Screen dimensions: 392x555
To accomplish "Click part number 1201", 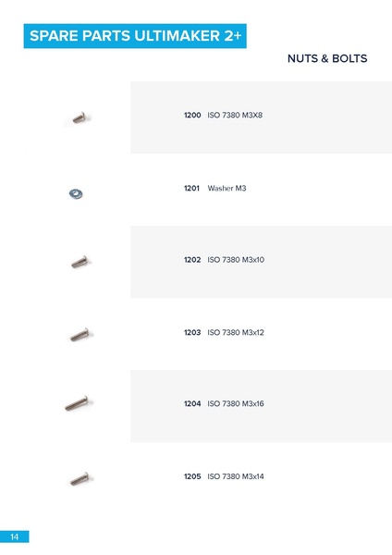I will [191, 188].
